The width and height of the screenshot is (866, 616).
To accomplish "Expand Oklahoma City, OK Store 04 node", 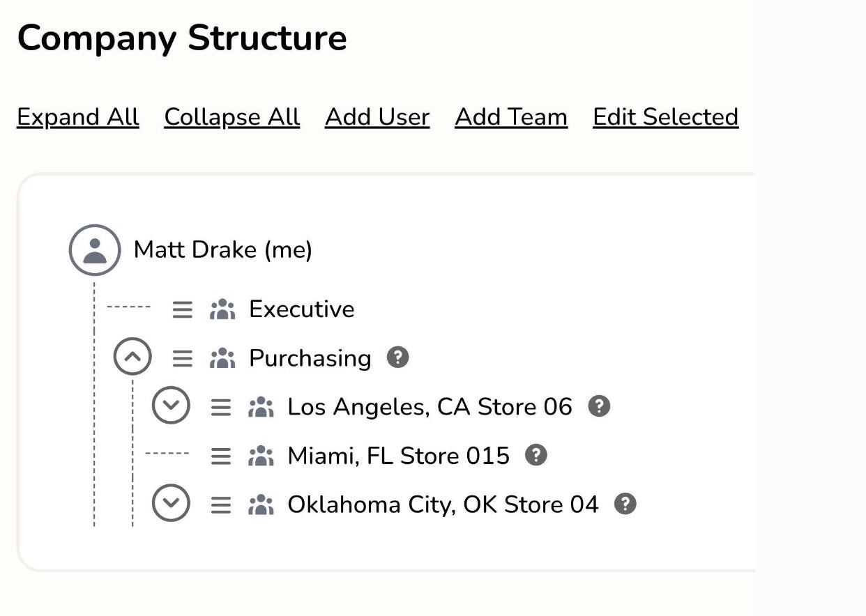I will (171, 502).
